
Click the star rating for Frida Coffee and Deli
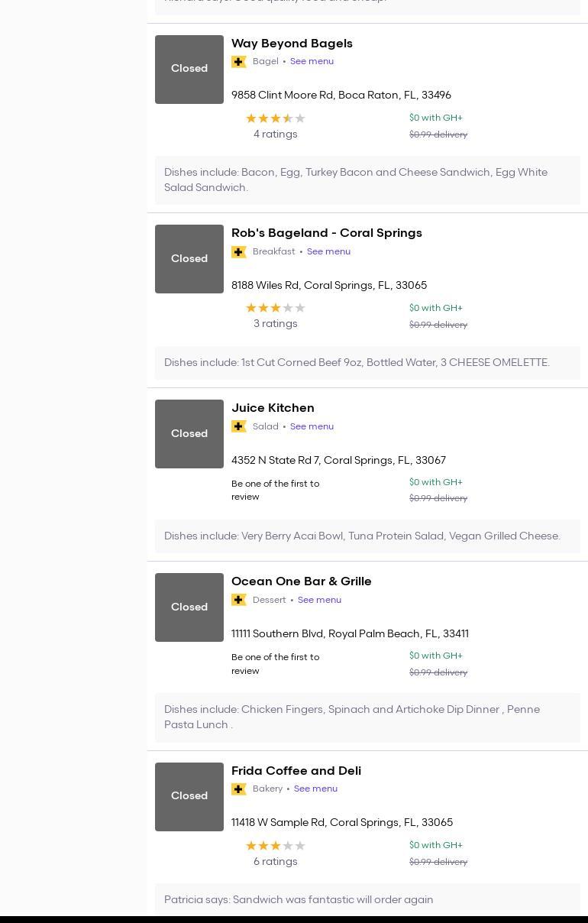click(x=275, y=846)
